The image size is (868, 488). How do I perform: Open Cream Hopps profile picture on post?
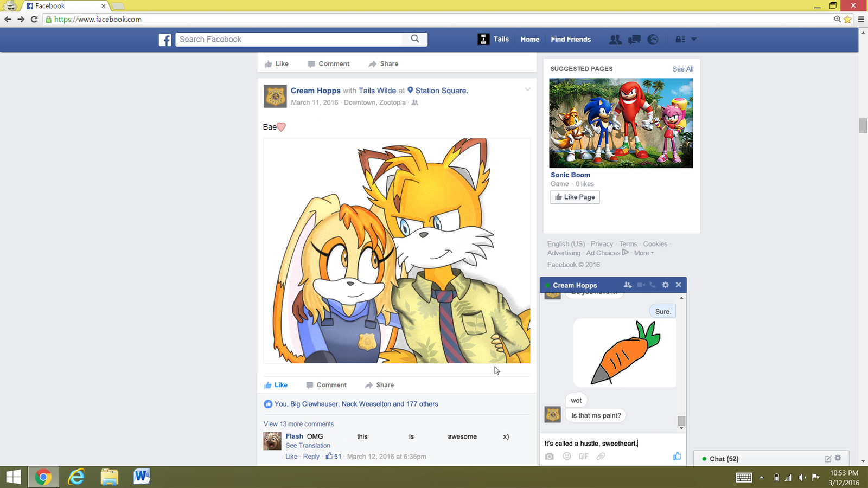(x=275, y=97)
